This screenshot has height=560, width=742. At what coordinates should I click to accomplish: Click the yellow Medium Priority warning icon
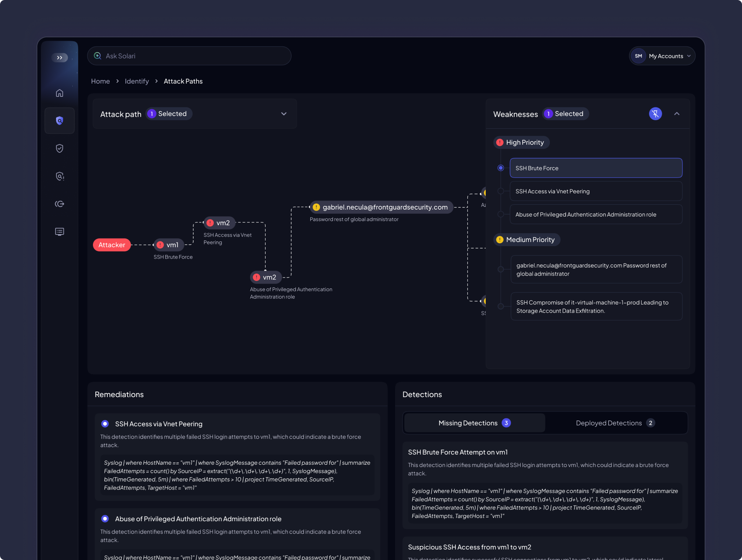point(500,240)
